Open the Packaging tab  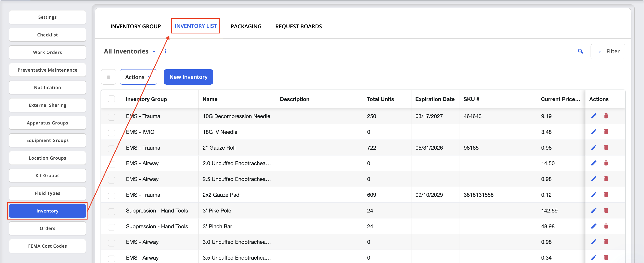pyautogui.click(x=246, y=26)
